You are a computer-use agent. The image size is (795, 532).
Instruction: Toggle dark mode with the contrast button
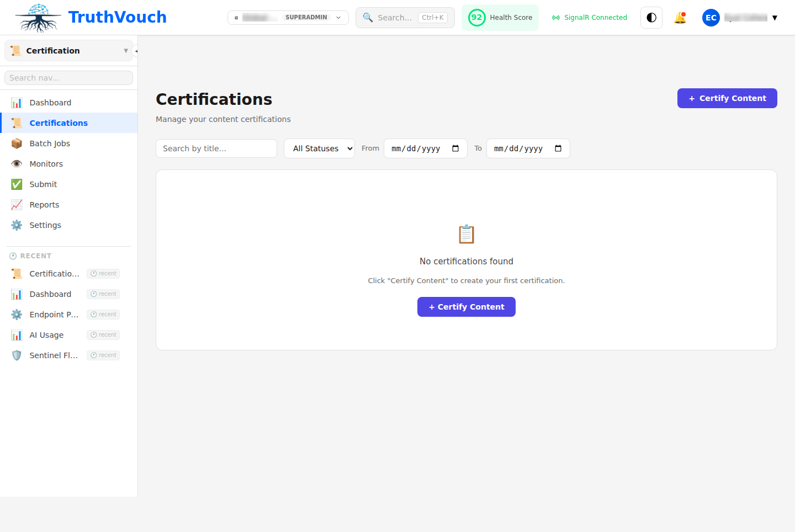[651, 17]
